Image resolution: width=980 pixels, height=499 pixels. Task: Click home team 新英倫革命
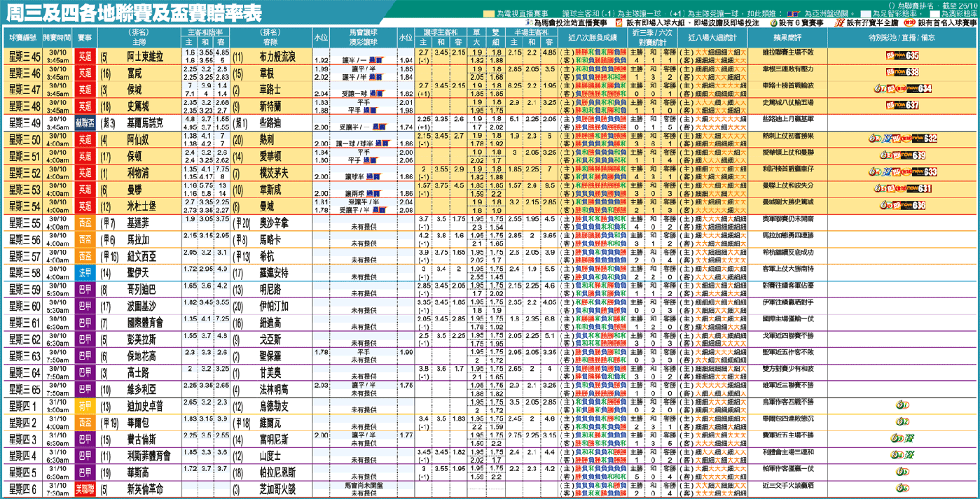click(x=146, y=489)
